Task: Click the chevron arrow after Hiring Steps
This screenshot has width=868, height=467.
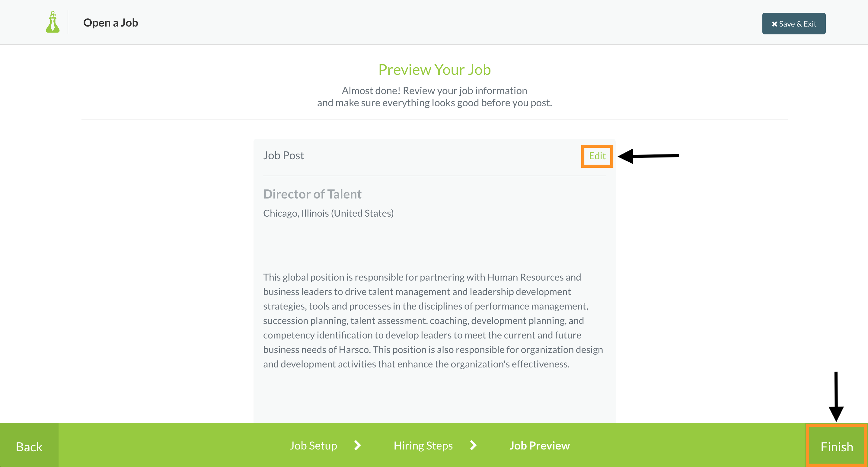Action: [473, 445]
